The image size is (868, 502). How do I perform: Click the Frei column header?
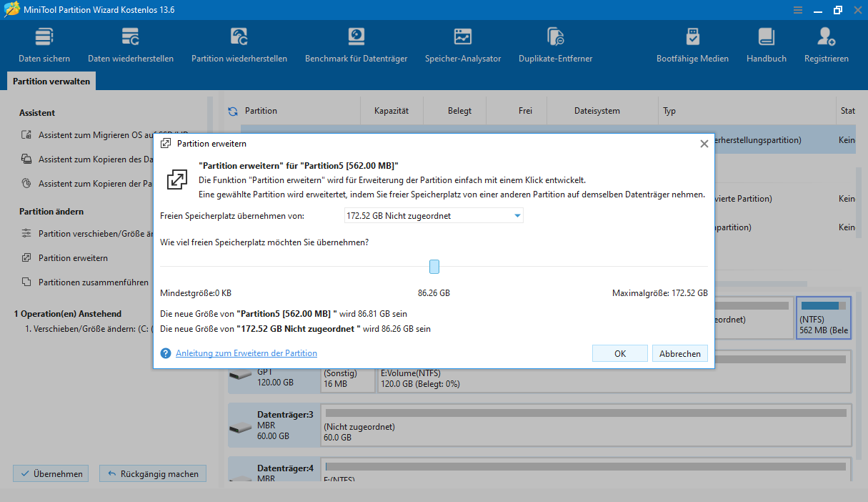coord(525,111)
